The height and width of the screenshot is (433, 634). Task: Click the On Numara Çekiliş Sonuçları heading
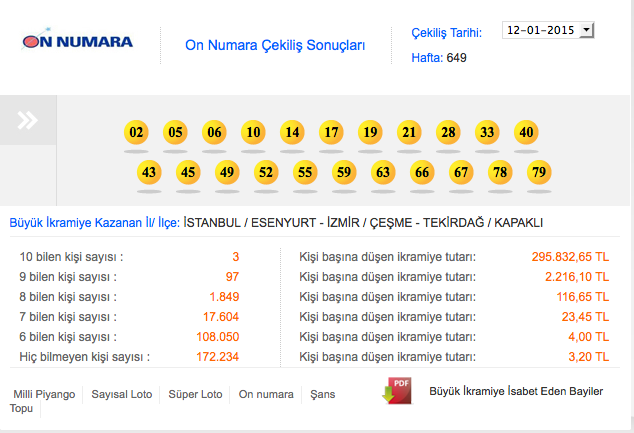275,45
